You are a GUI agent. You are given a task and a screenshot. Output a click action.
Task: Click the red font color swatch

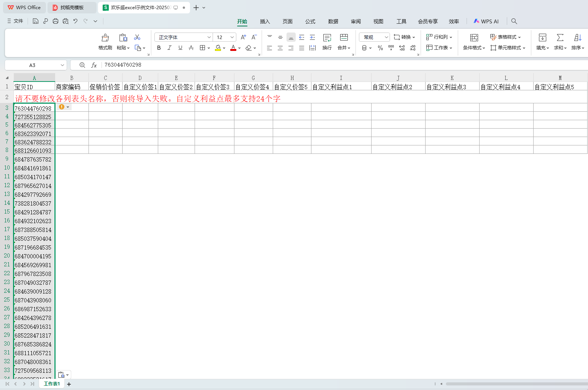[x=233, y=48]
